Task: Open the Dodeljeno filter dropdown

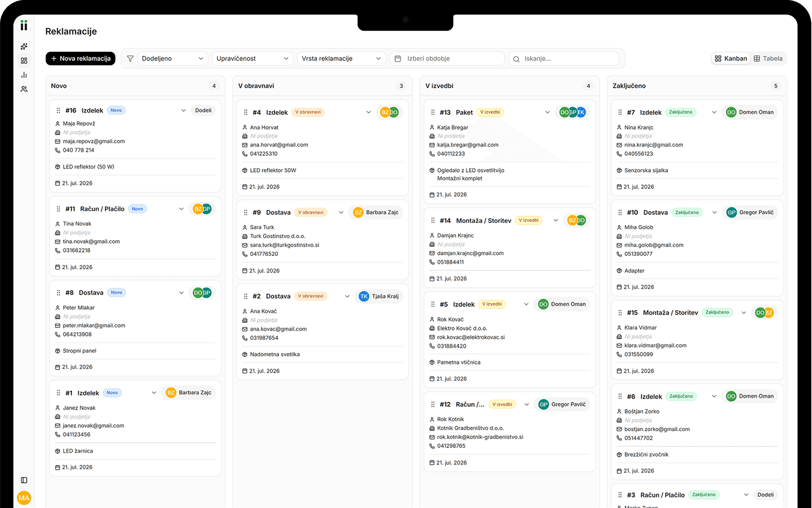Action: [173, 58]
